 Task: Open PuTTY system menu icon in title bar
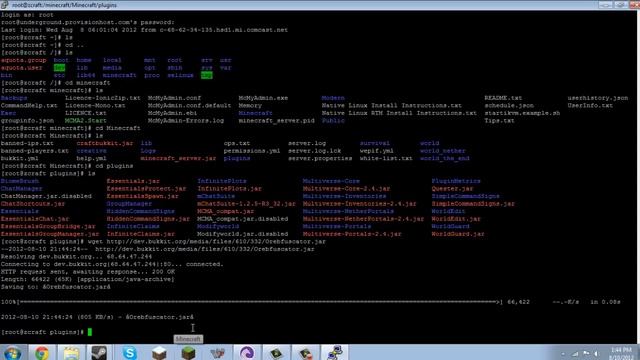coord(4,5)
